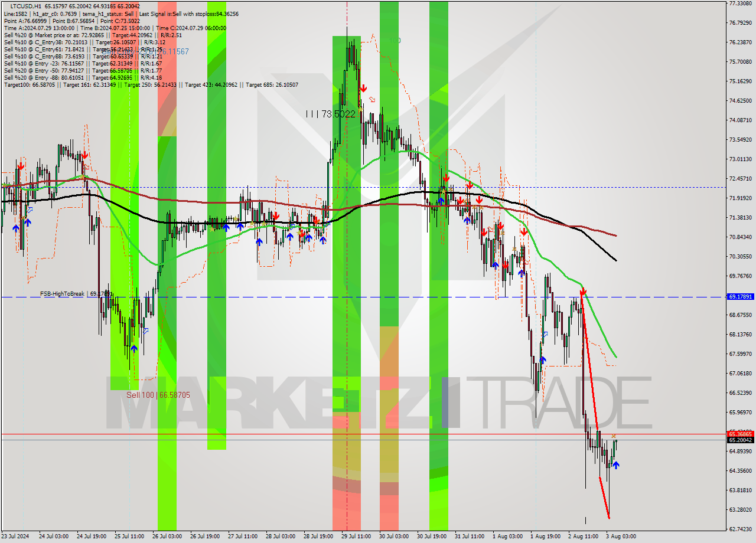Screen dimensions: 756x543
Task: Click the black 65.20042 current price tag
Action: tap(740, 440)
